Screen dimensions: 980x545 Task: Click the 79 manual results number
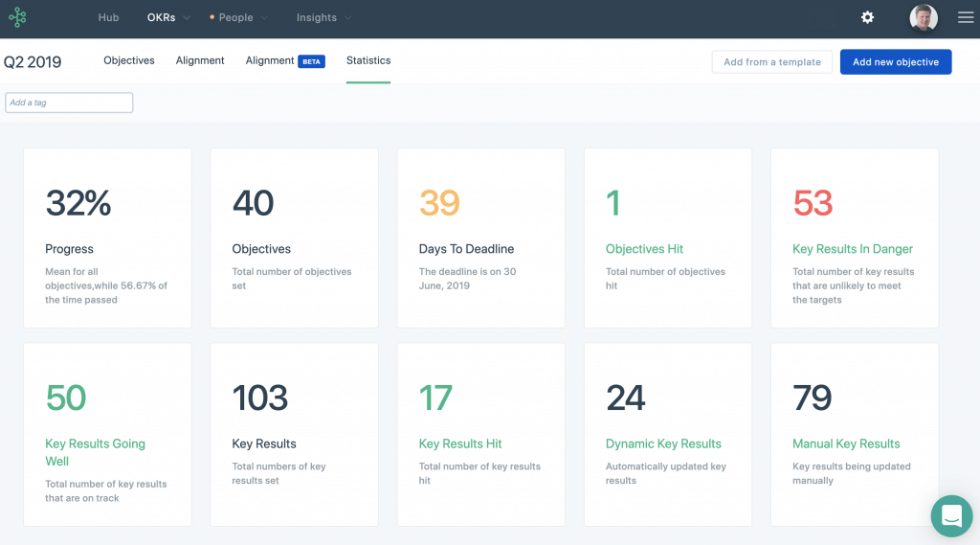pyautogui.click(x=812, y=397)
